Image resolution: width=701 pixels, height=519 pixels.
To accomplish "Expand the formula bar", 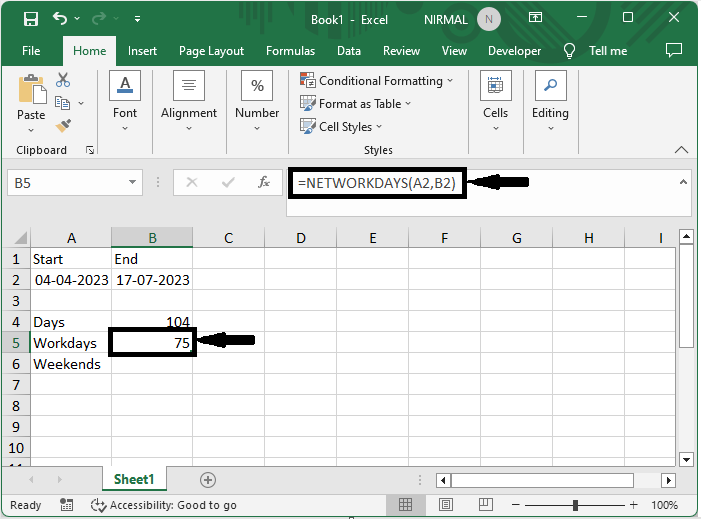I will tap(683, 182).
